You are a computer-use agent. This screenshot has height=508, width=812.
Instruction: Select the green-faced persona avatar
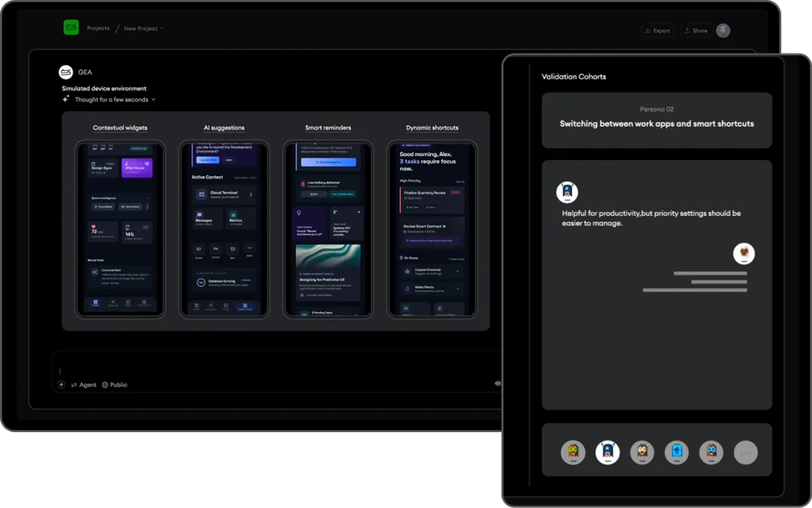click(x=573, y=452)
